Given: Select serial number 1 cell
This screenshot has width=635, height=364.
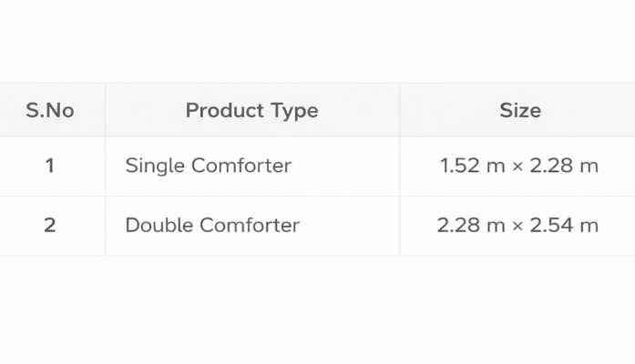Looking at the screenshot, I should (50, 167).
